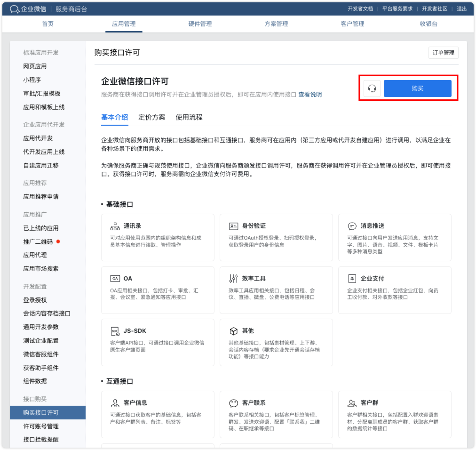Click the 通讯录 organization chart icon
This screenshot has width=476, height=450.
(x=115, y=226)
